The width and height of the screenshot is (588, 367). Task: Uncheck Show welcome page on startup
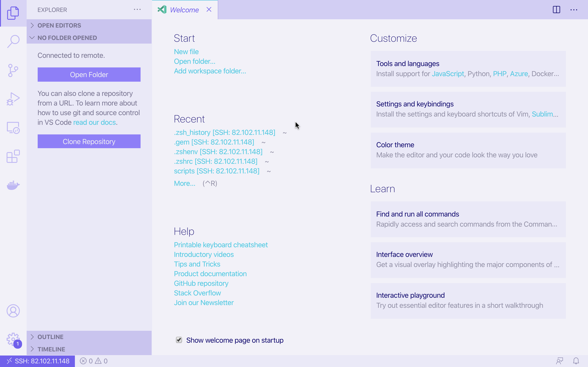coord(179,340)
